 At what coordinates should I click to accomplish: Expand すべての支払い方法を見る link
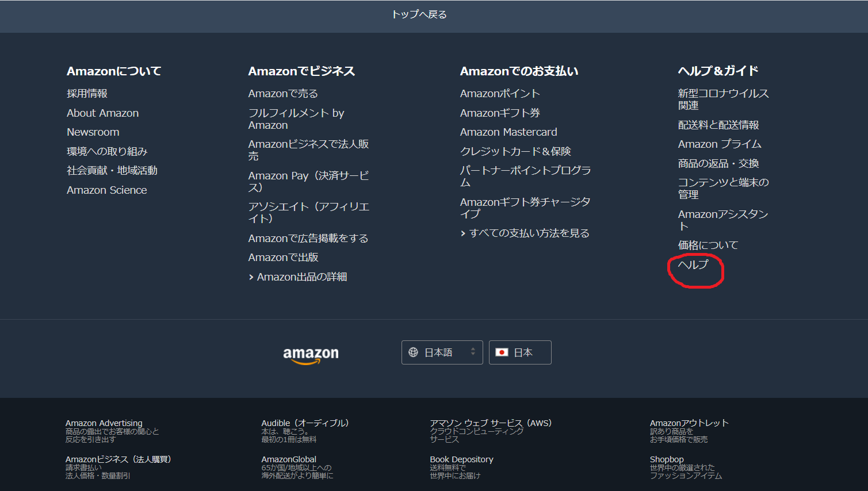tap(525, 233)
